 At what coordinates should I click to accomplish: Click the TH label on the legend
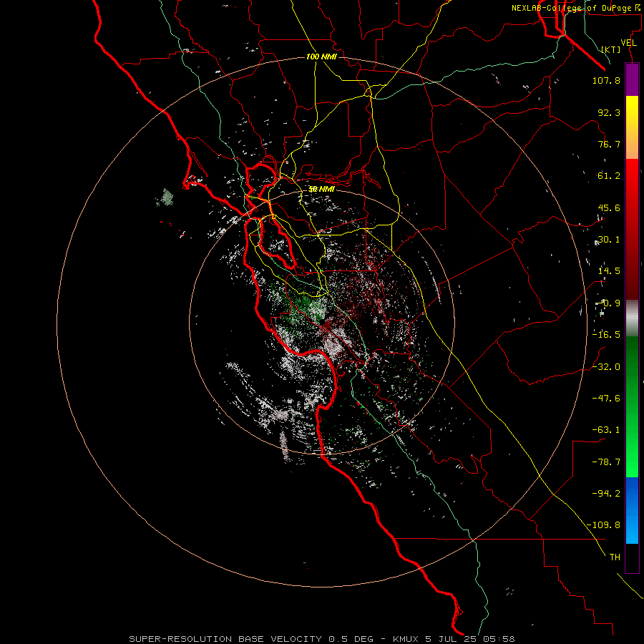(615, 557)
